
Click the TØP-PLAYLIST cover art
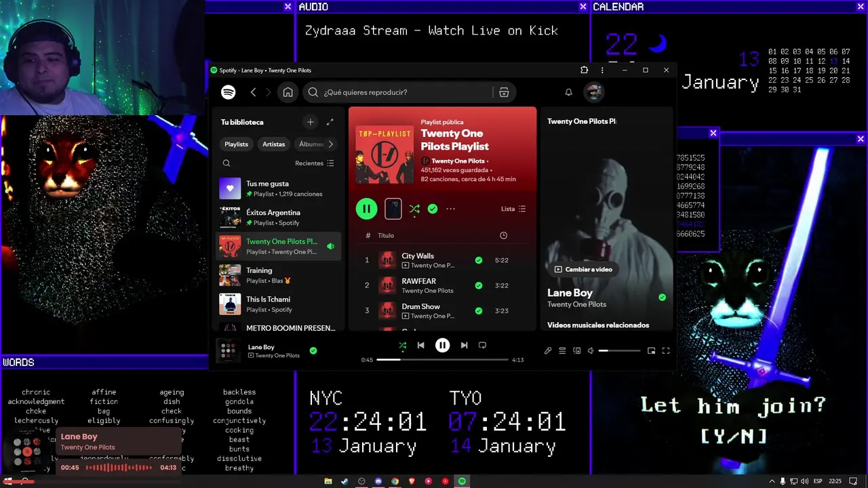pyautogui.click(x=384, y=154)
